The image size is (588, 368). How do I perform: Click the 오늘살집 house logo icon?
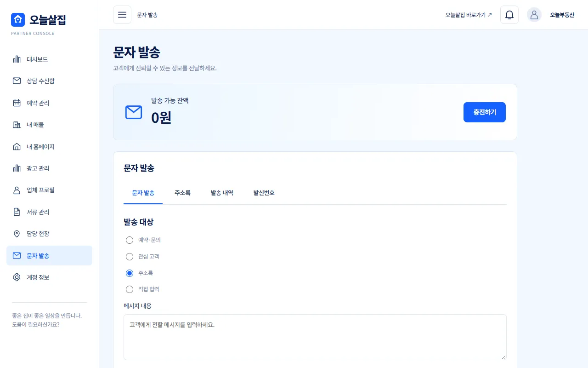[x=18, y=20]
